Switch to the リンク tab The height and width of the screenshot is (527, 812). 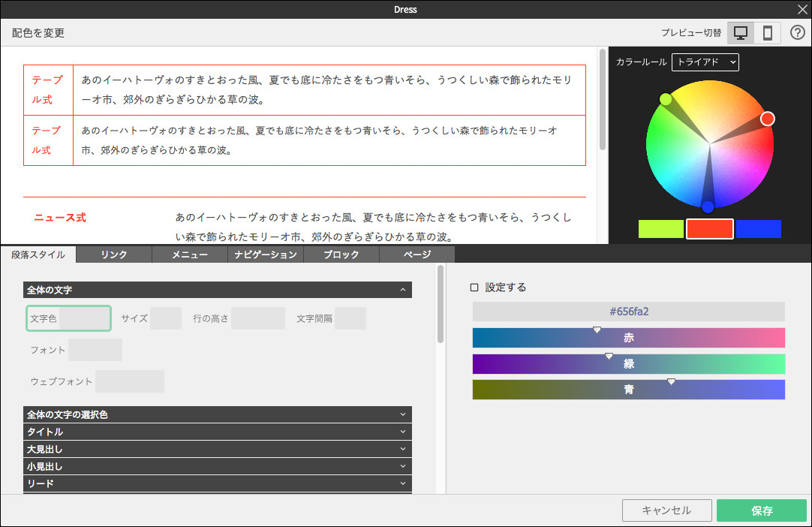pos(114,254)
